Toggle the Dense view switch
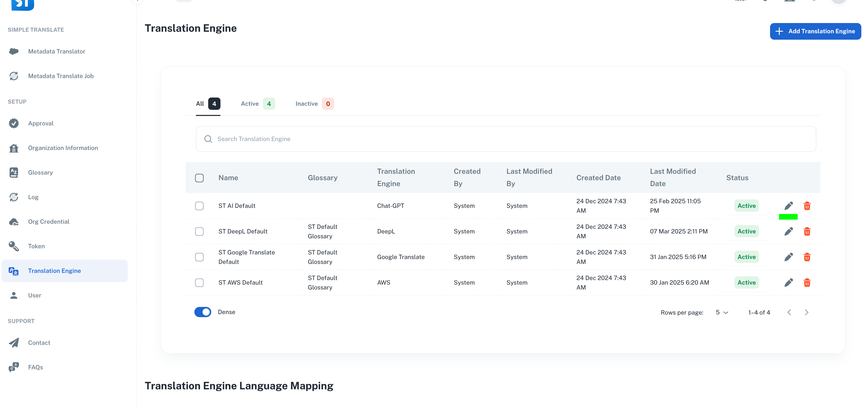The height and width of the screenshot is (407, 868). (x=203, y=312)
